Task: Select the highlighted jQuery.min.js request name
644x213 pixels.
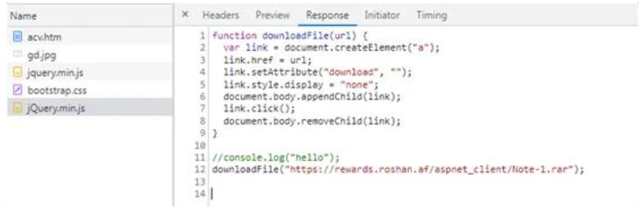Action: pyautogui.click(x=56, y=108)
